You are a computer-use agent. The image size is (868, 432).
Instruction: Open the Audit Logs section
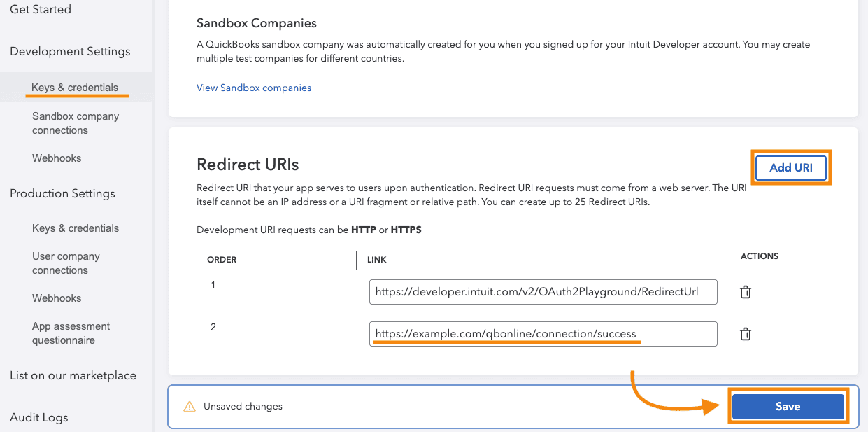point(39,417)
